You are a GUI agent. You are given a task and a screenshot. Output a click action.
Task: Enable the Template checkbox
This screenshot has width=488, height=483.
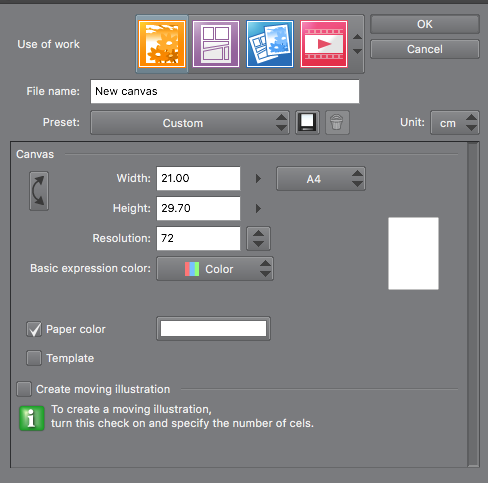coord(34,358)
